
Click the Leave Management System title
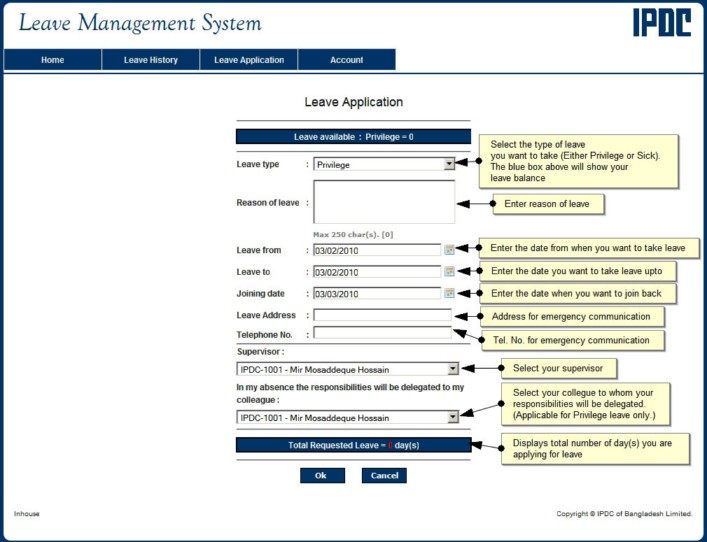(140, 23)
